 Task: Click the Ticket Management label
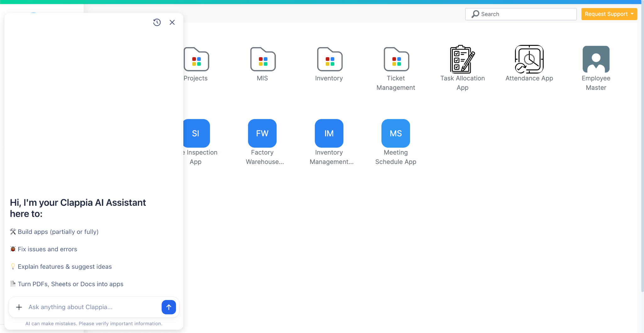tap(396, 83)
